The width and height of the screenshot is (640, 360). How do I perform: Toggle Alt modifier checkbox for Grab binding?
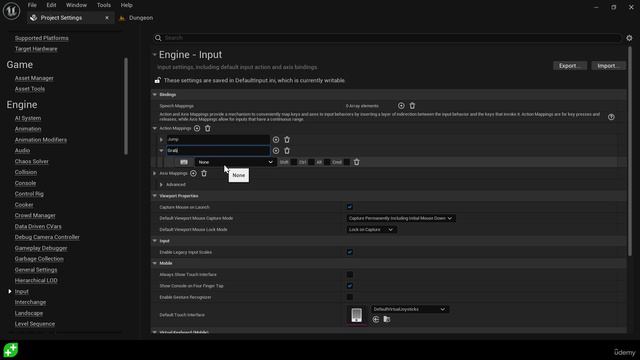pos(327,162)
